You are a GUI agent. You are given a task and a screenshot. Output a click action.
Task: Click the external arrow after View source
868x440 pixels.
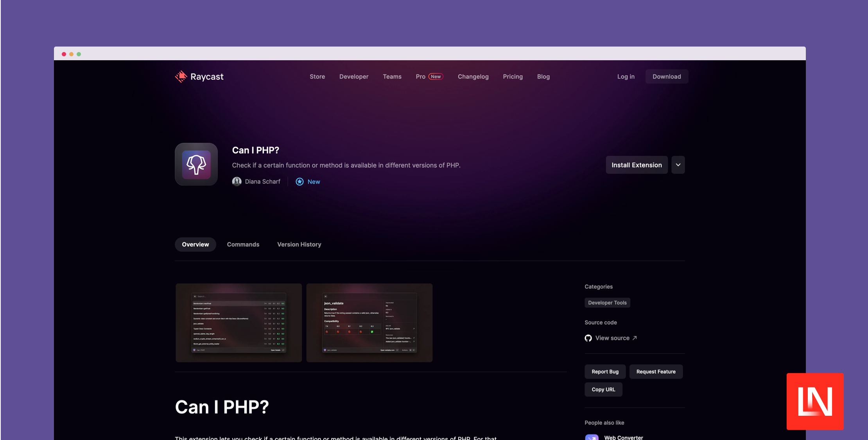pos(635,338)
